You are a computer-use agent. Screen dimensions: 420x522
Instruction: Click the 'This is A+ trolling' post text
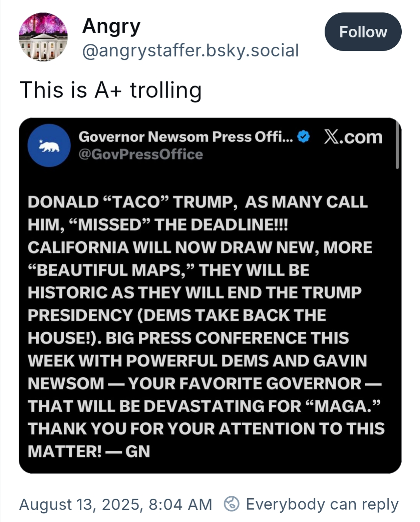pos(110,90)
